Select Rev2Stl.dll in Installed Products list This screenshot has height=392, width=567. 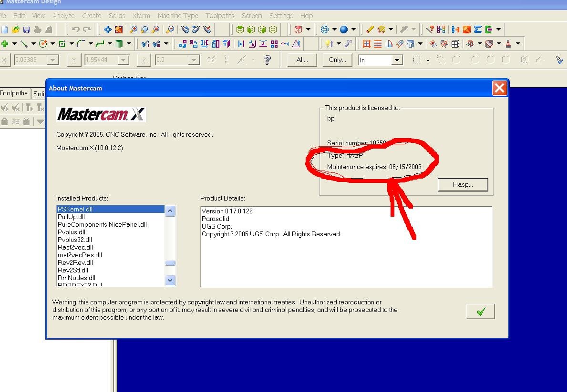pos(110,270)
